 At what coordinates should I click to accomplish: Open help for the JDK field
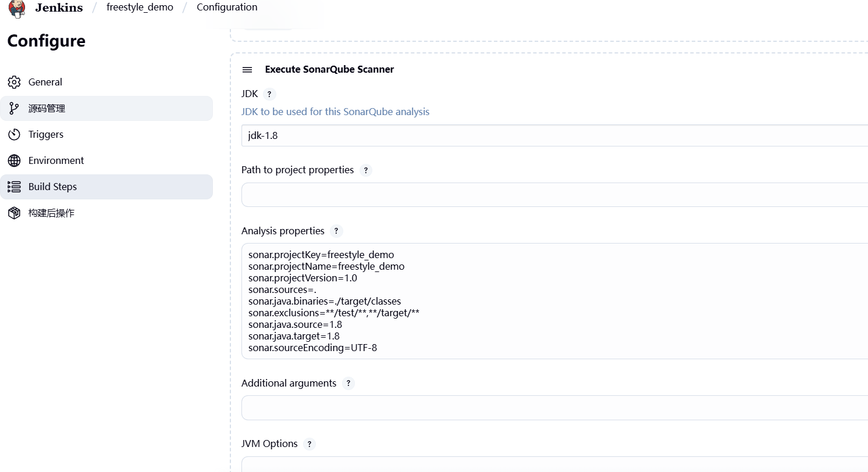pos(269,94)
